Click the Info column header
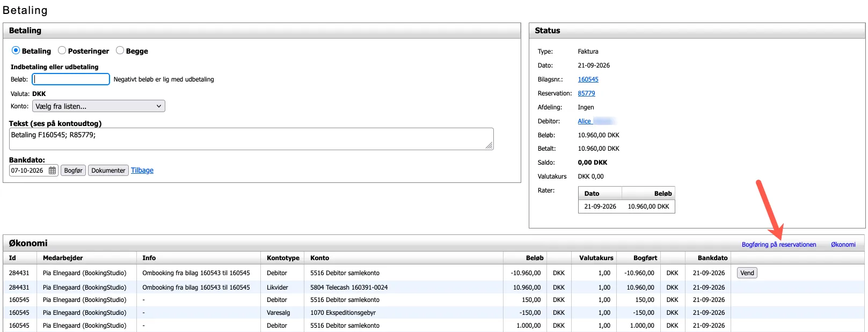 [x=149, y=258]
